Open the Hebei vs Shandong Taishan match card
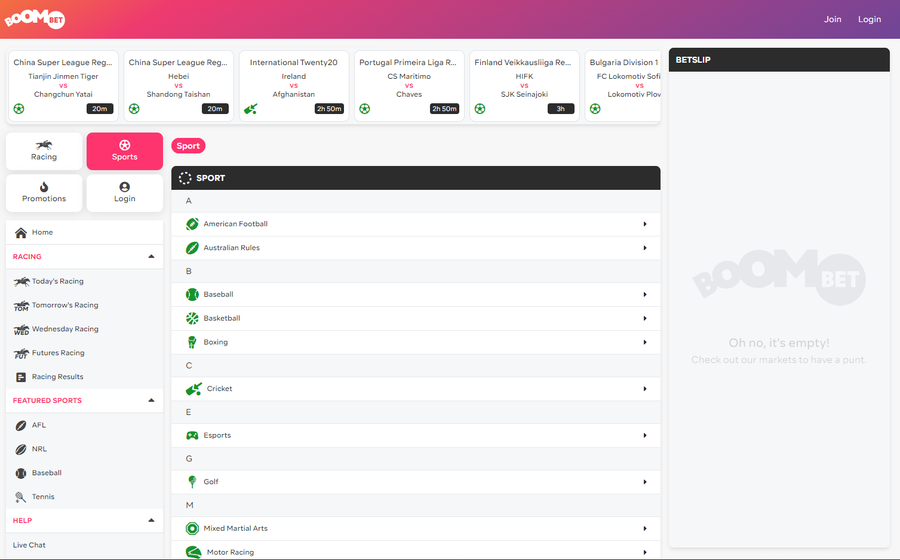The width and height of the screenshot is (900, 560). tap(179, 85)
